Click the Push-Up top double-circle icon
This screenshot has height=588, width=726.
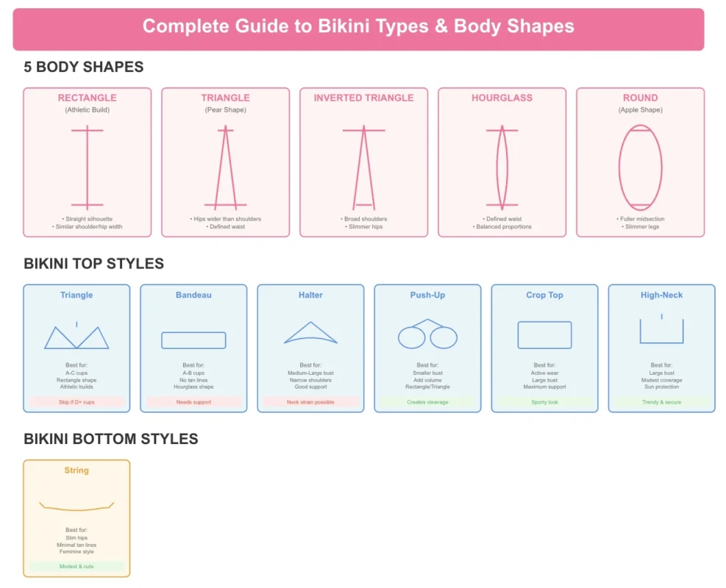point(427,335)
